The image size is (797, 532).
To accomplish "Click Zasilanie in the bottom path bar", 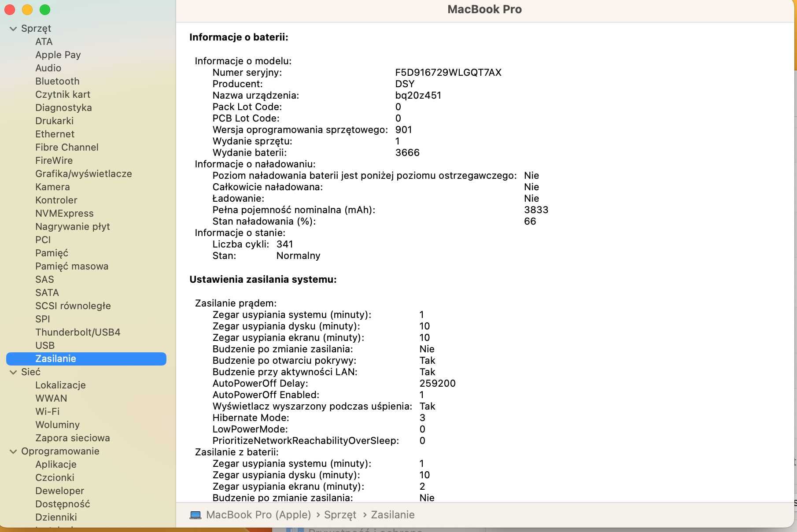I will 393,515.
